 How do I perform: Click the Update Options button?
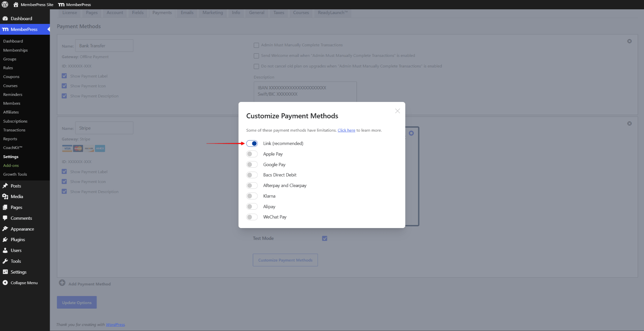click(77, 303)
